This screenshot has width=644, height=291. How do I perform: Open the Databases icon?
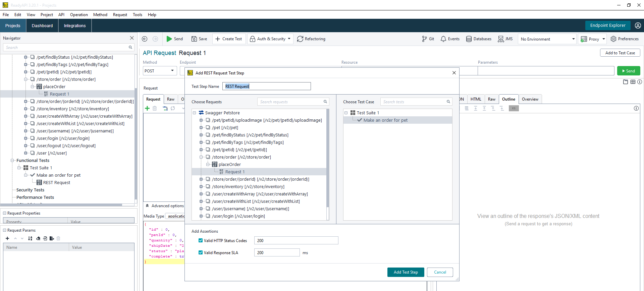469,39
